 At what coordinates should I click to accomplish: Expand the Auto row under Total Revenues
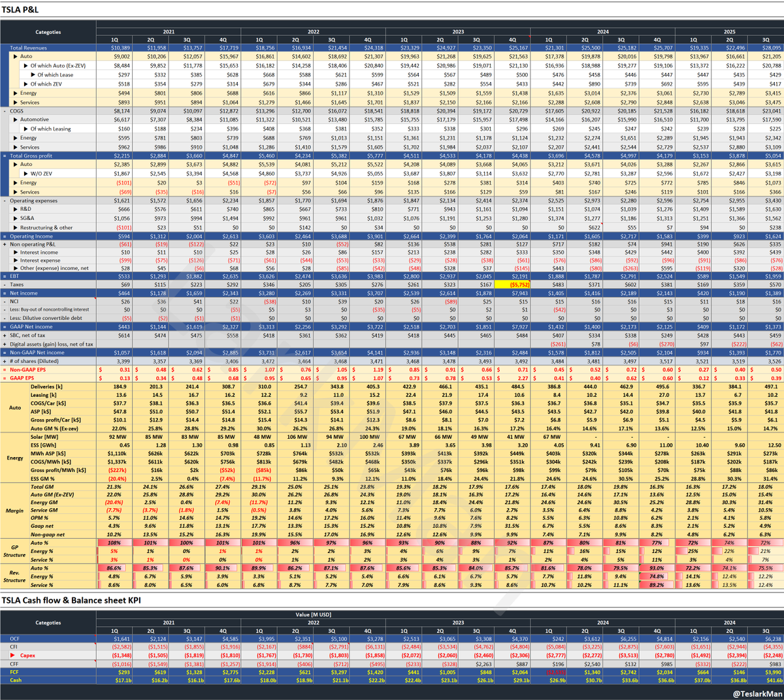(16, 57)
